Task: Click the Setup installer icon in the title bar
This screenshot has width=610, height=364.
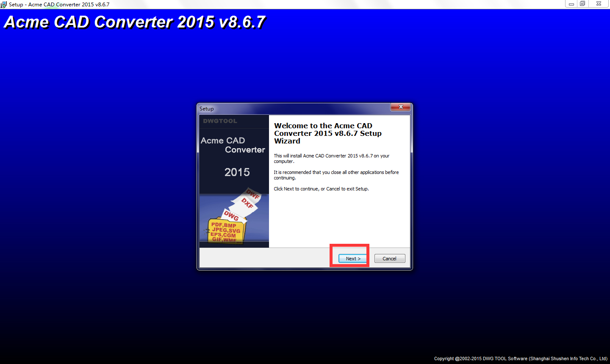Action: tap(4, 4)
